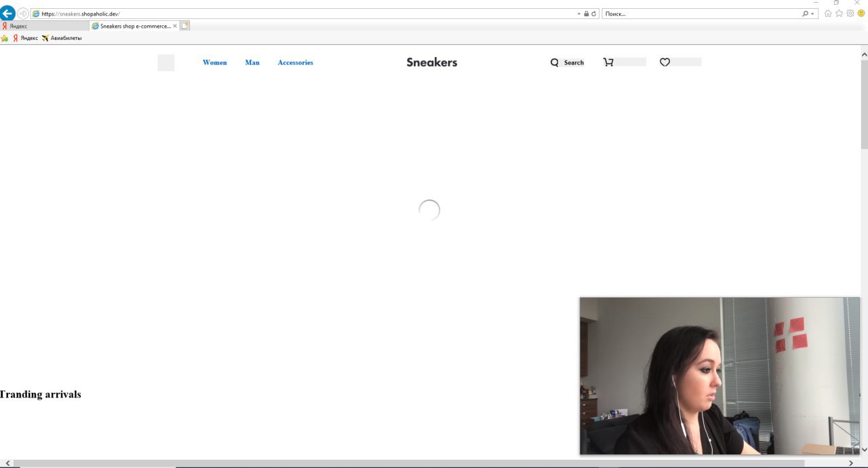Open the shopping cart icon

point(608,62)
